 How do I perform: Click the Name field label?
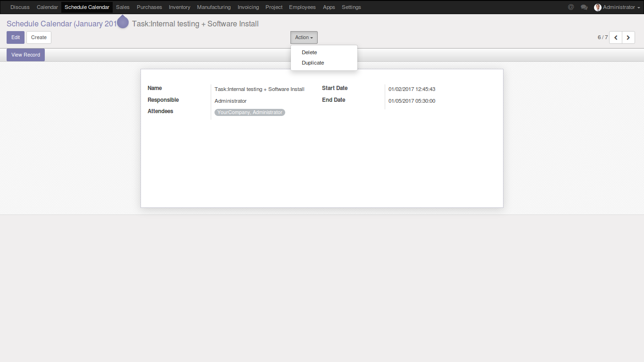tap(155, 88)
